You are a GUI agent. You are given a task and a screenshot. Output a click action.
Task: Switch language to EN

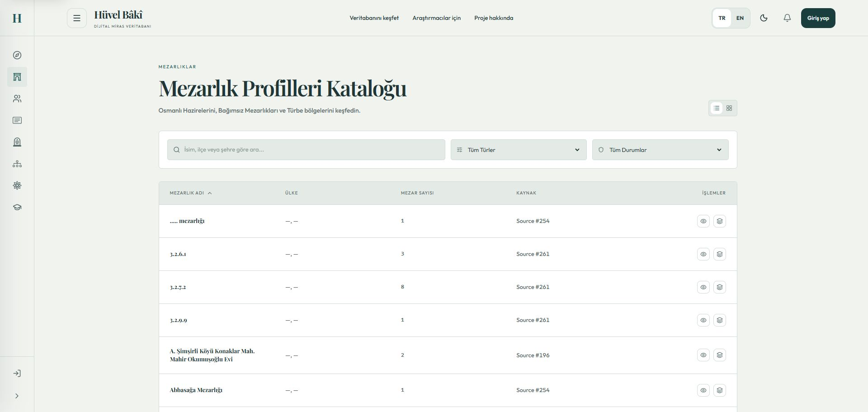[740, 18]
